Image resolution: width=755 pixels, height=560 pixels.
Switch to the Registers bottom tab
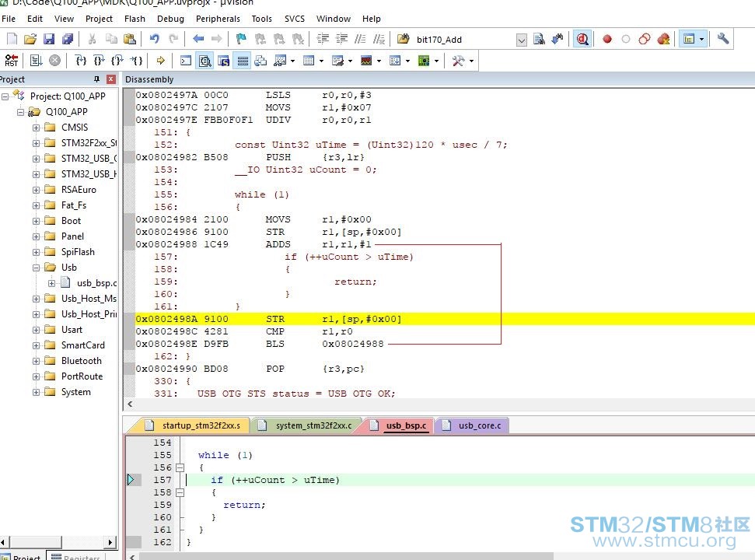tap(75, 556)
